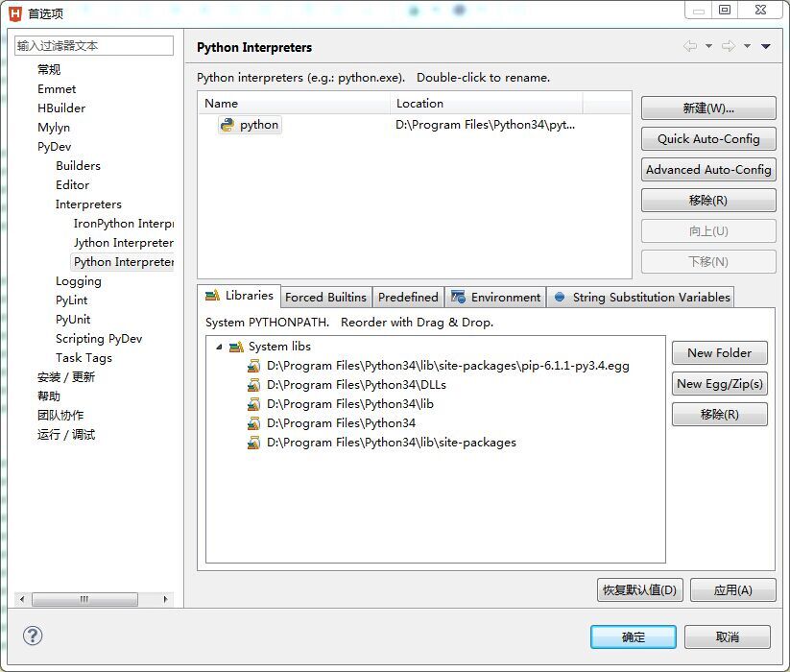
Task: Cancel with the 取消 button
Action: pyautogui.click(x=727, y=637)
